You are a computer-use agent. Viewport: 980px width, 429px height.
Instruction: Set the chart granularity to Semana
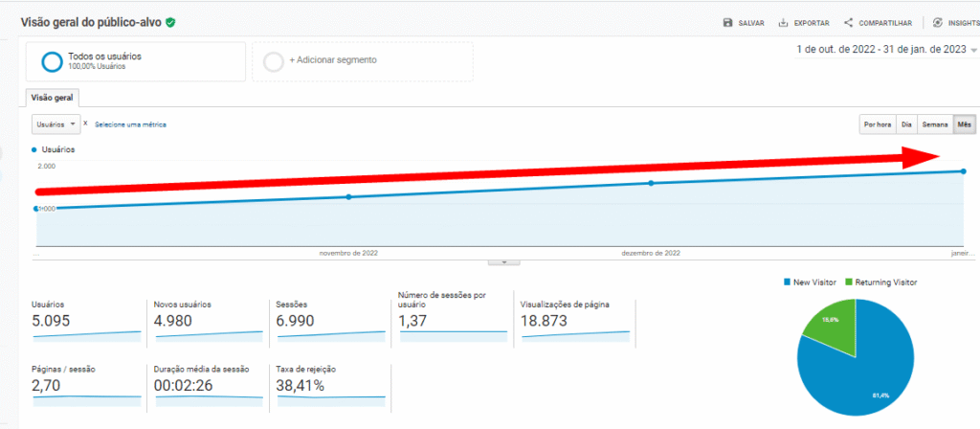tap(934, 124)
